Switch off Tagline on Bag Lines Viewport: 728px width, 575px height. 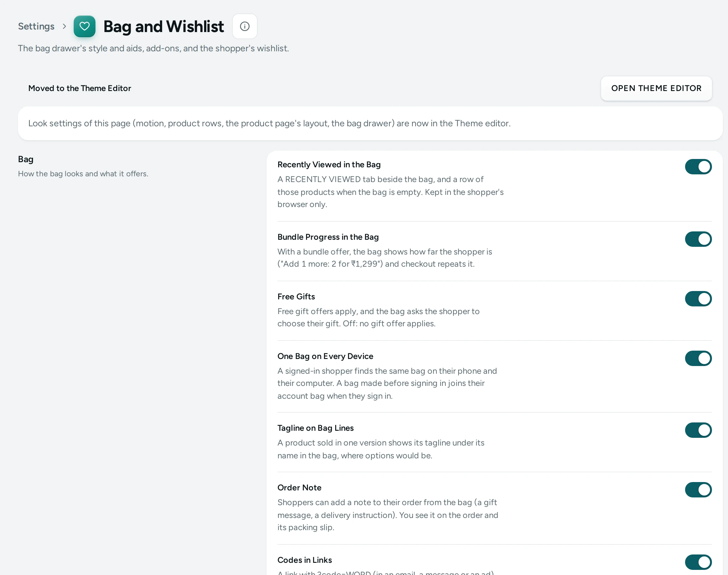(699, 430)
